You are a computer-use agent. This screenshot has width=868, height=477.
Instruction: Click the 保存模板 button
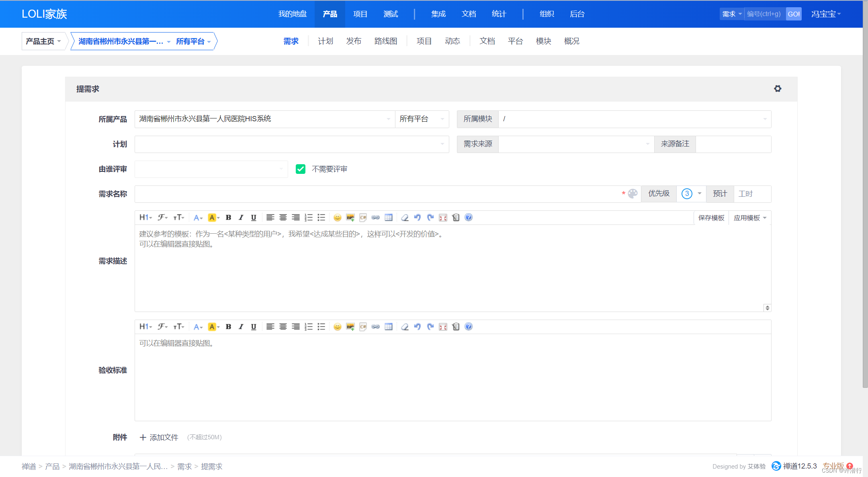pyautogui.click(x=711, y=218)
